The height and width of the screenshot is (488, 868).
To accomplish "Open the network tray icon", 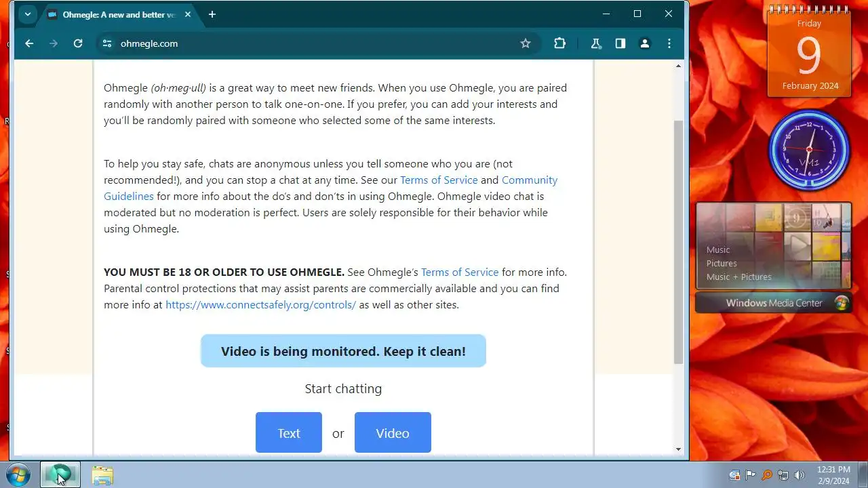I will tap(783, 475).
